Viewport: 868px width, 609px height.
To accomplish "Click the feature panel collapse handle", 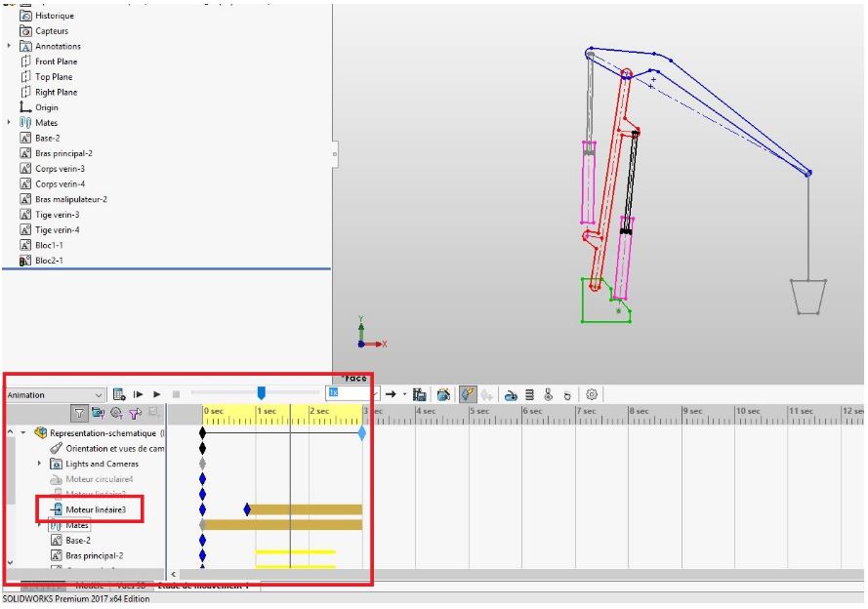I will 335,154.
